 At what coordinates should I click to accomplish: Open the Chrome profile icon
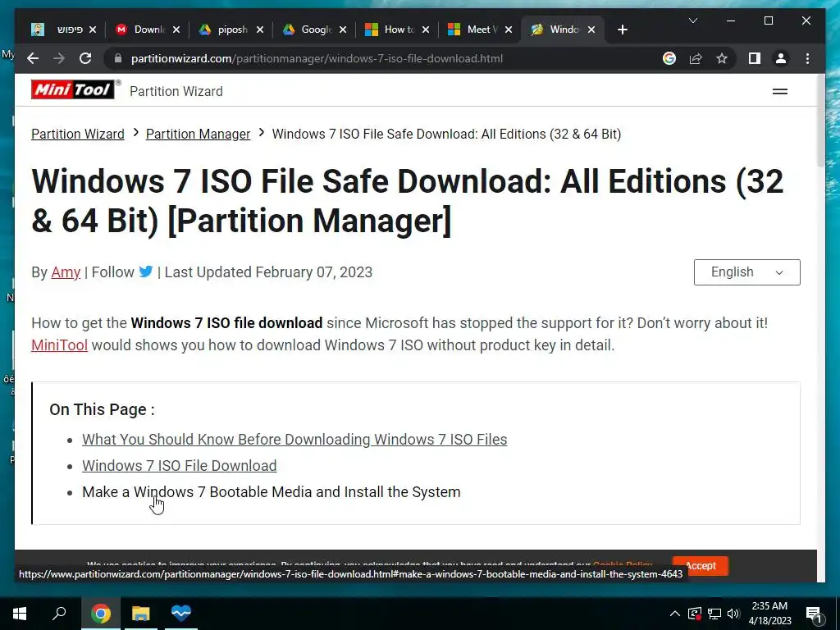781,58
